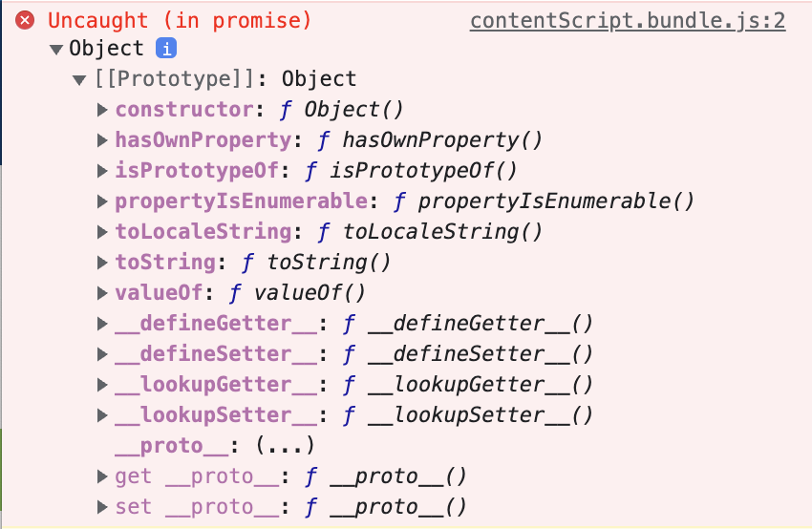This screenshot has width=812, height=529.
Task: Expand the hasOwnProperty entry
Action: pyautogui.click(x=102, y=140)
